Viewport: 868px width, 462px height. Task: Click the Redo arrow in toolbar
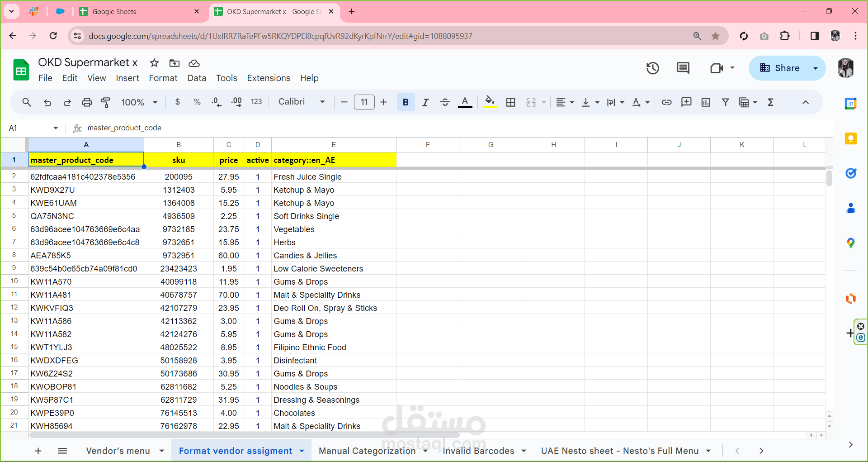coord(67,102)
